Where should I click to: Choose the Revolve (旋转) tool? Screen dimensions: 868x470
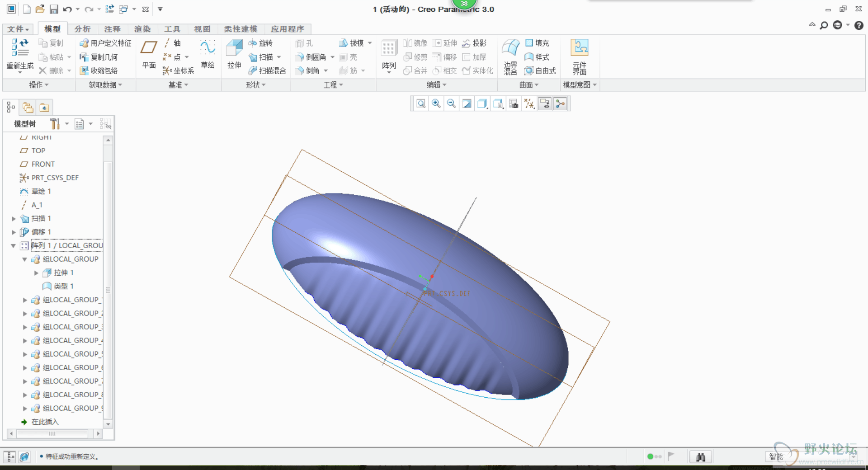[x=260, y=43]
